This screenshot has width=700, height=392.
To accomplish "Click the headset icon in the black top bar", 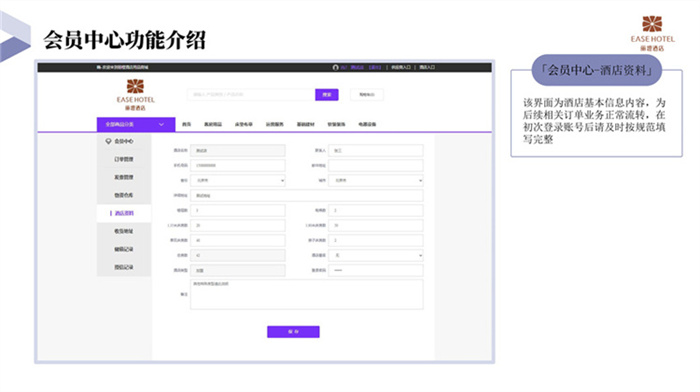I will click(335, 67).
